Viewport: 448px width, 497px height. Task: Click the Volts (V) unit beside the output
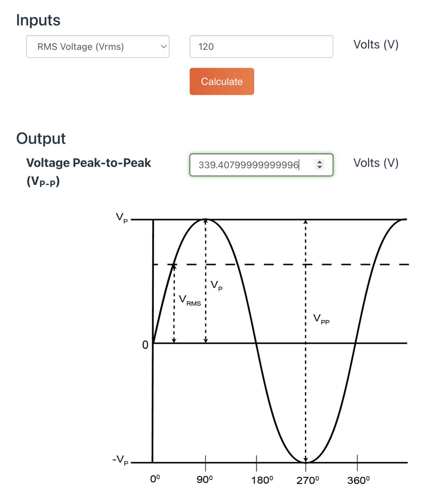click(x=376, y=163)
